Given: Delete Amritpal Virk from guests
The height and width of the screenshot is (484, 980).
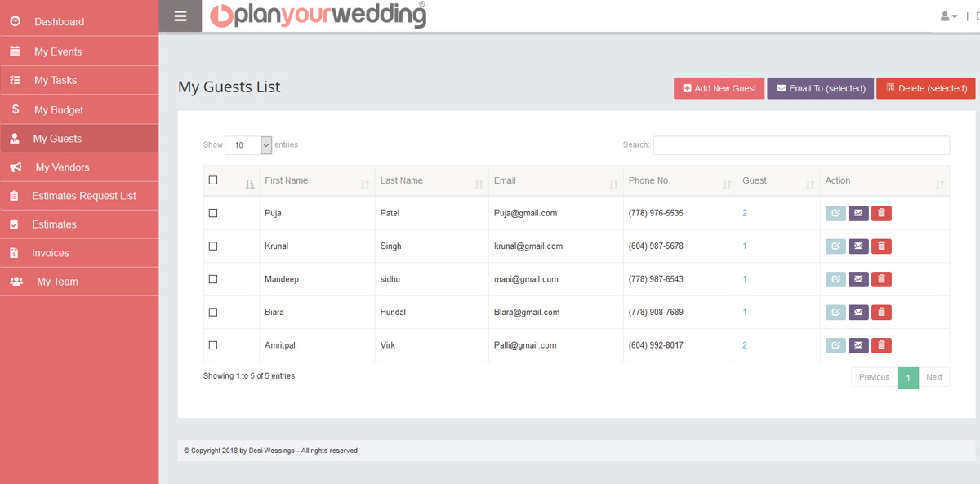Looking at the screenshot, I should pos(881,345).
